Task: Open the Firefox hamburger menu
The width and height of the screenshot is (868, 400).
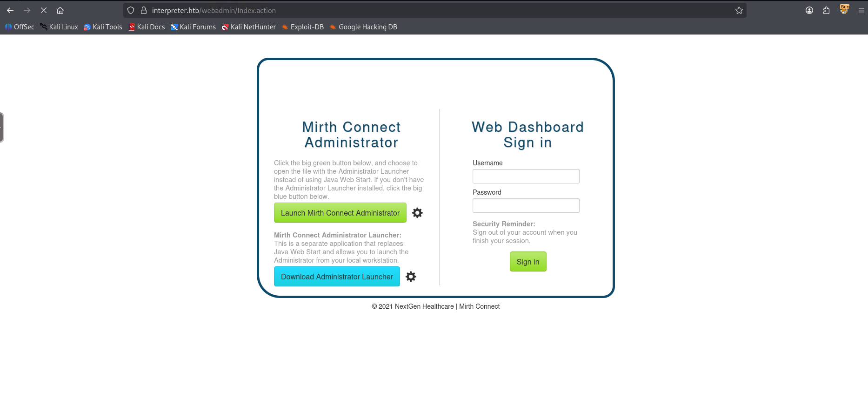Action: [x=861, y=10]
